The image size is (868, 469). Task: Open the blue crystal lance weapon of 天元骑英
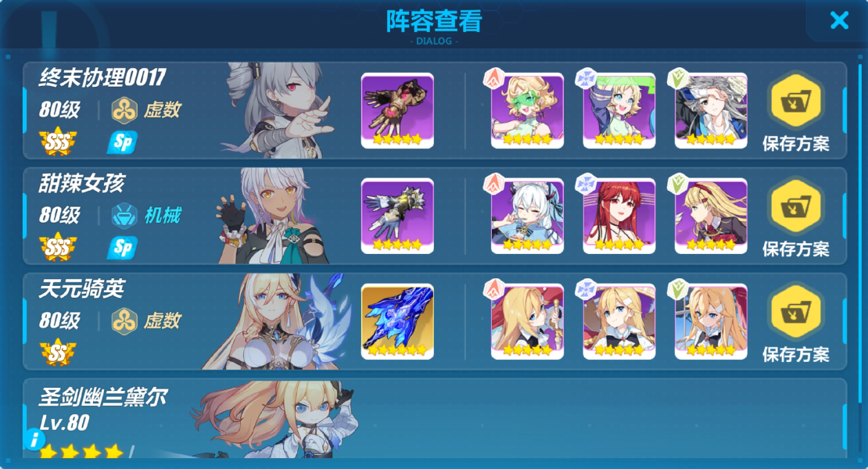pos(397,321)
